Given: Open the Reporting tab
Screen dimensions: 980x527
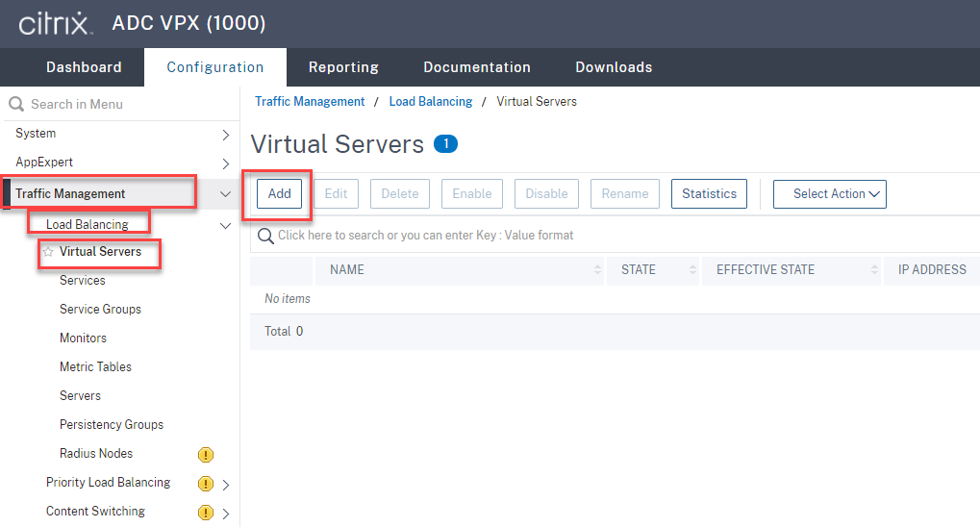Looking at the screenshot, I should [x=343, y=67].
